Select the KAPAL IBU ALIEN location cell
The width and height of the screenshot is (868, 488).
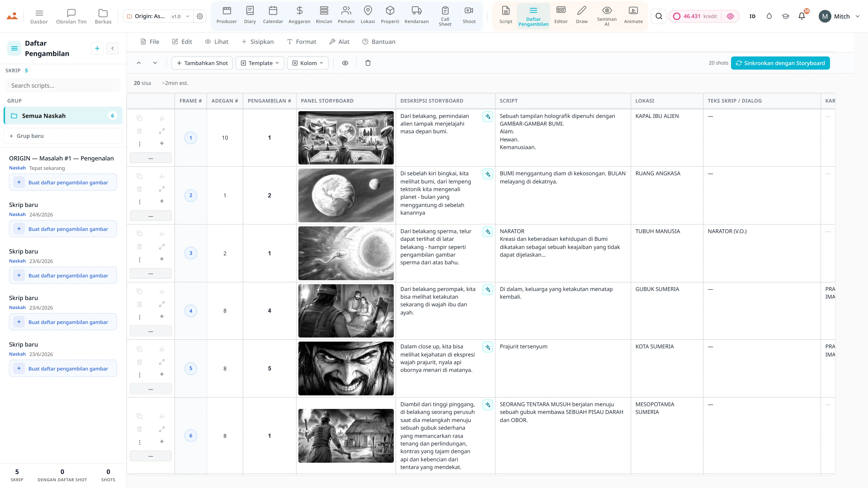click(667, 138)
